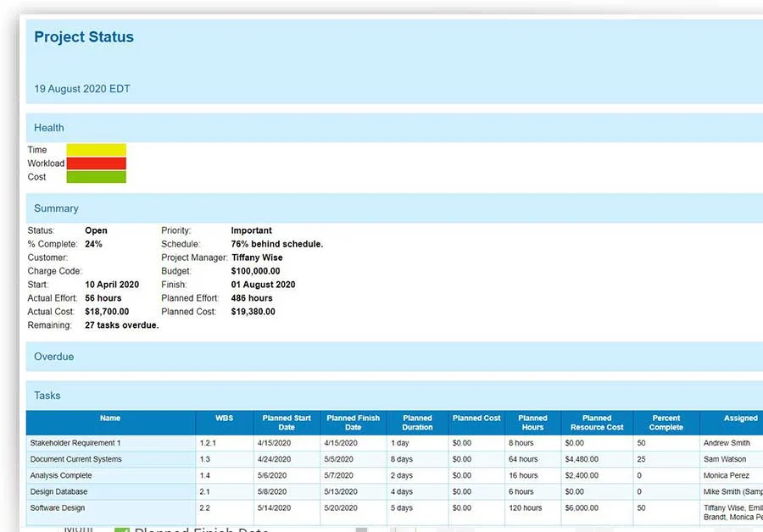
Task: Click the finish date '01 August 2020'
Action: coord(264,285)
